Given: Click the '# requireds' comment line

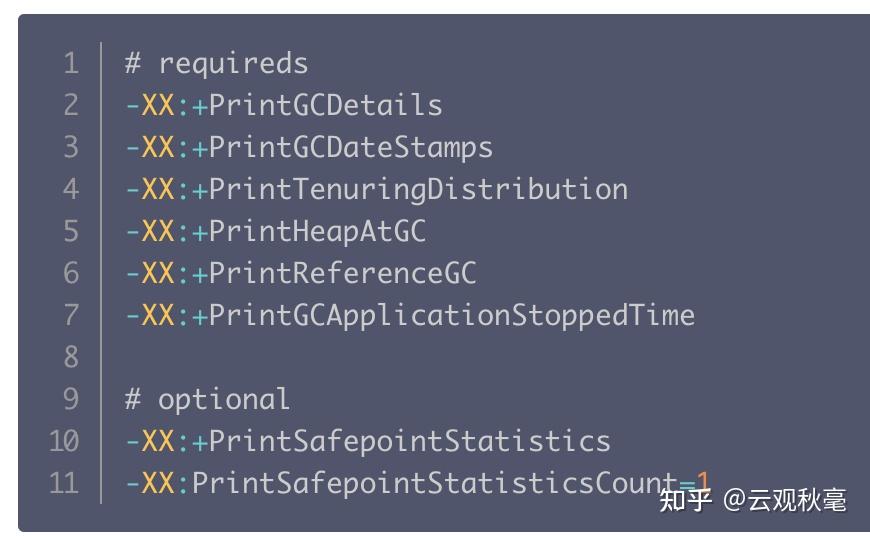Looking at the screenshot, I should pos(216,63).
